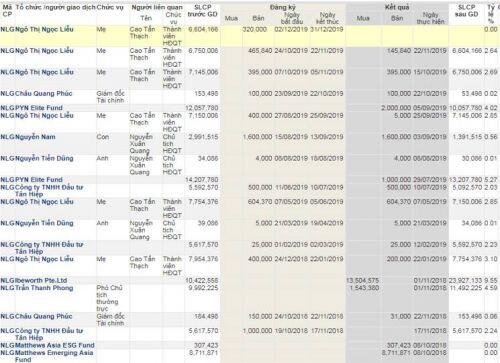This screenshot has height=363, width=500.
Task: Select the registered sell value 320,000
Action: coord(255,29)
